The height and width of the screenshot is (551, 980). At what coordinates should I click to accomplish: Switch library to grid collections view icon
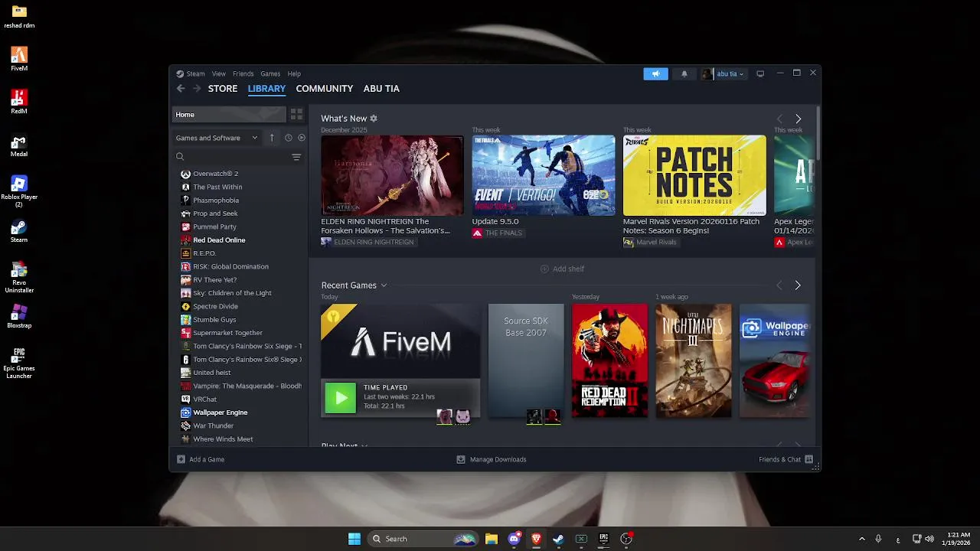[296, 115]
